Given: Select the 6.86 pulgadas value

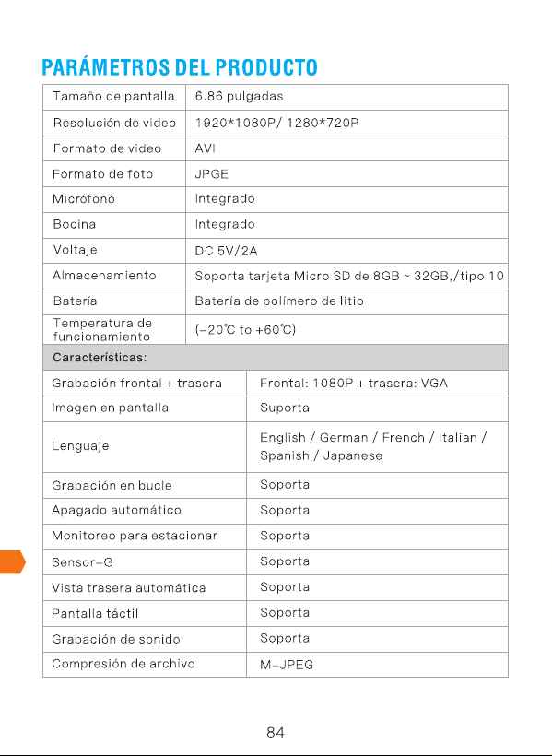Looking at the screenshot, I should (239, 97).
